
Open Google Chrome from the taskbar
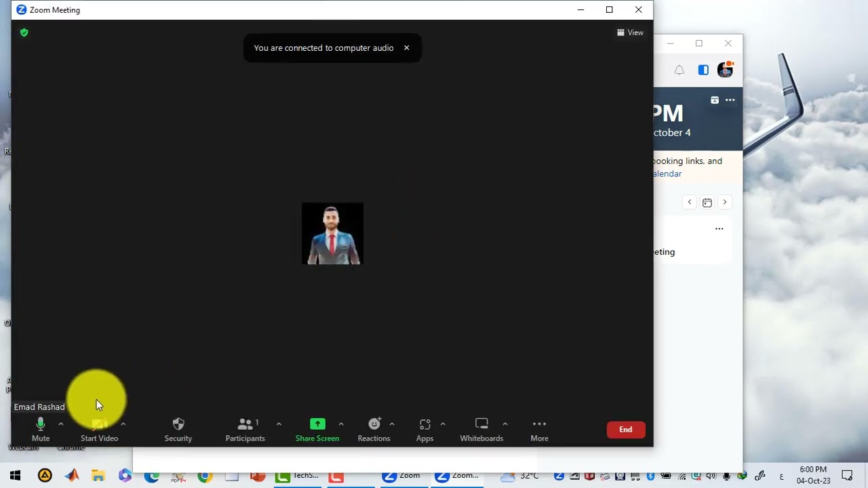[205, 476]
